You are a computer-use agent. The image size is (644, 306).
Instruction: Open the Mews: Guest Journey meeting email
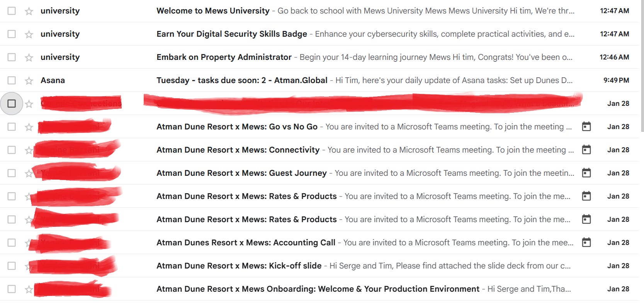click(319, 173)
